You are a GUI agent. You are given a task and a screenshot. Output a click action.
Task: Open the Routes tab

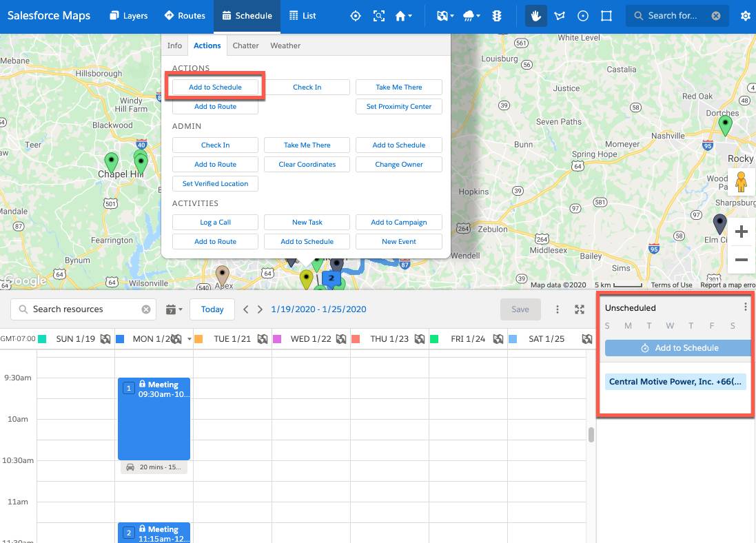185,16
